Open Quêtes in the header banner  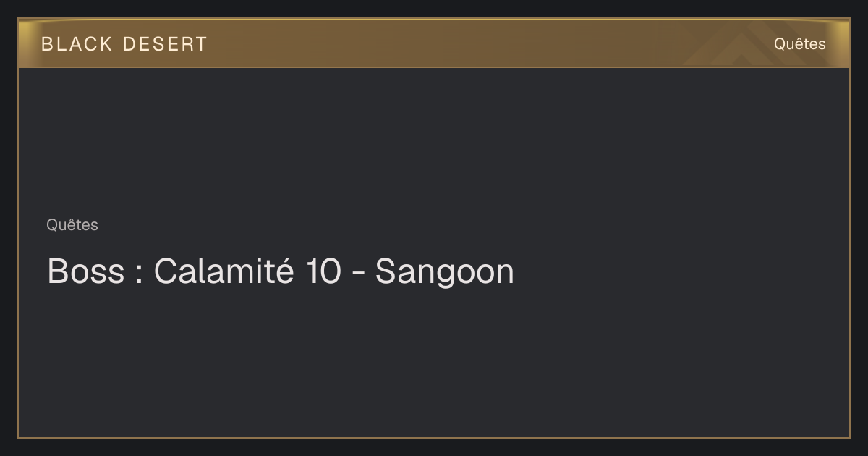pos(799,43)
